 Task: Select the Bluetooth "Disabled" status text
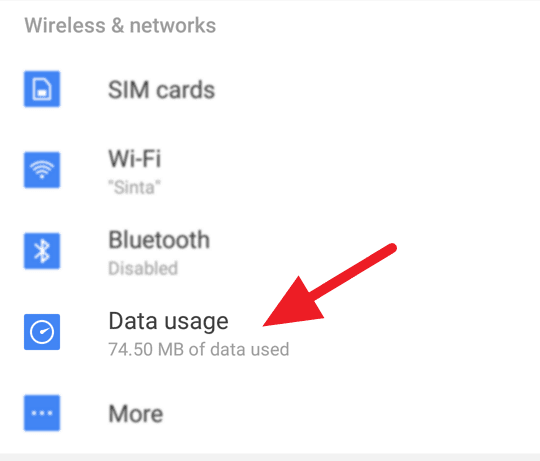[x=143, y=268]
